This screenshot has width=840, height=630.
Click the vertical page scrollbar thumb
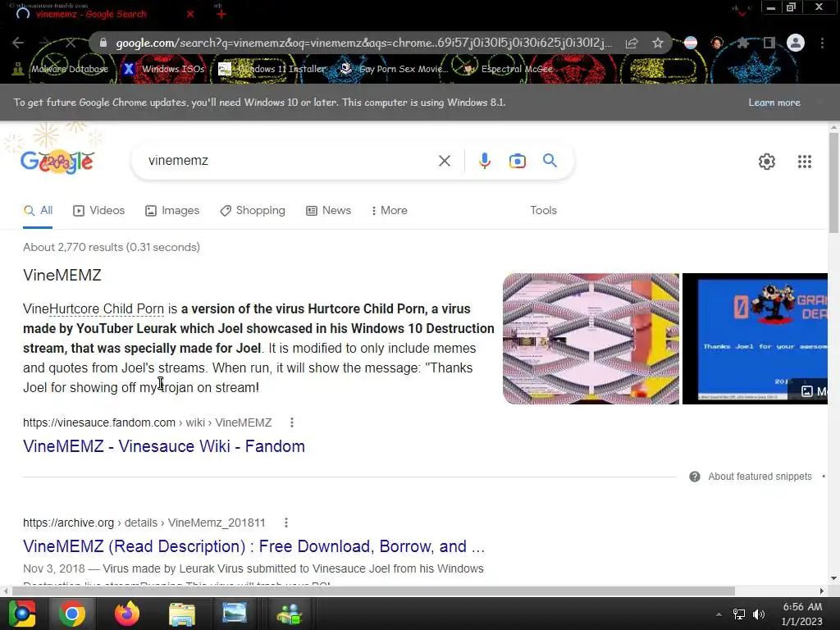pyautogui.click(x=833, y=182)
